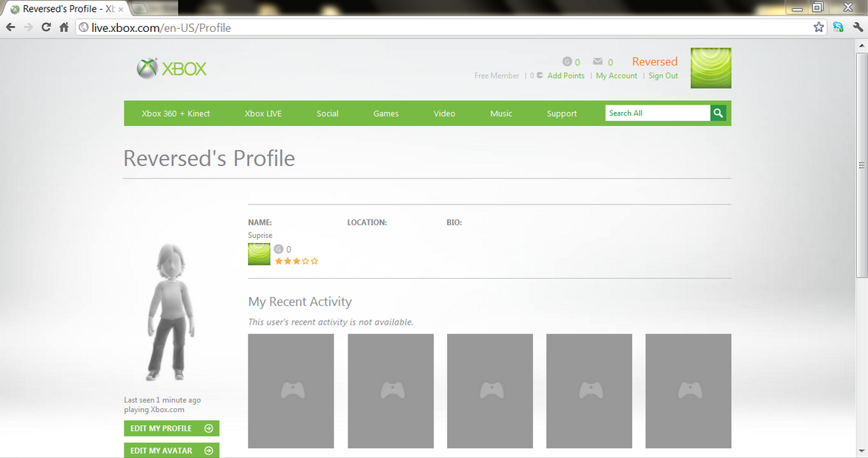
Task: Click the Sign Out link
Action: [663, 76]
